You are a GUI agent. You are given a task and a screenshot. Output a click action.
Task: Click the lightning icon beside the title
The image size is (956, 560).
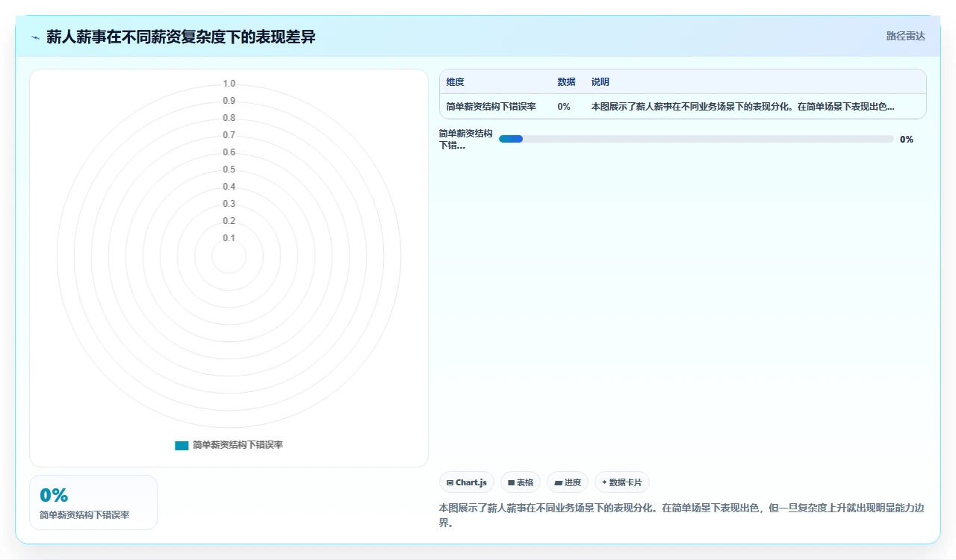(x=35, y=37)
